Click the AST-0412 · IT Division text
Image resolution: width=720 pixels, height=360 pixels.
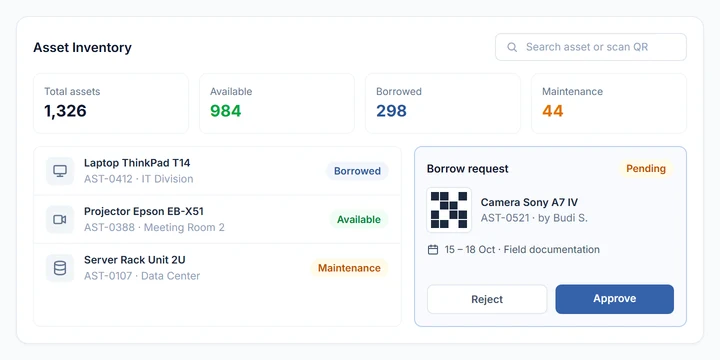[x=139, y=179]
